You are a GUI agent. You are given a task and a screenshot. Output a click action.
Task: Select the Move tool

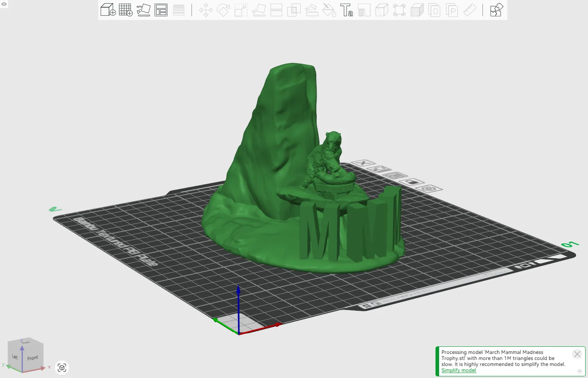(206, 10)
